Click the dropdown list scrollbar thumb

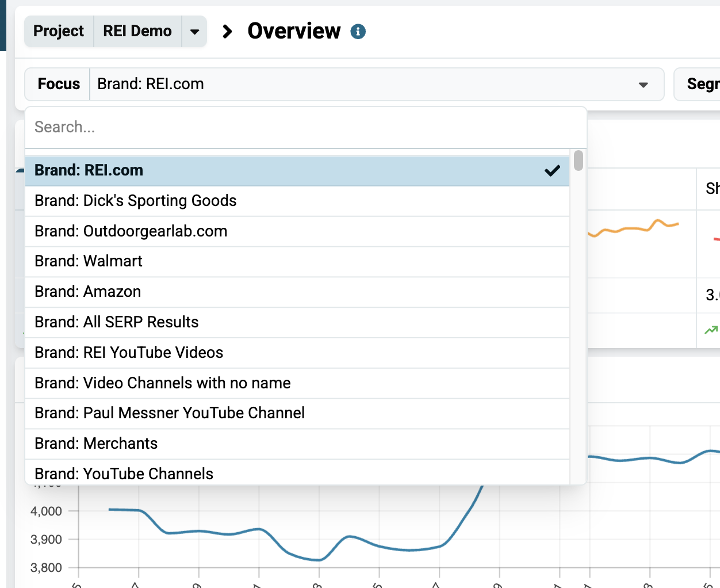(x=579, y=161)
